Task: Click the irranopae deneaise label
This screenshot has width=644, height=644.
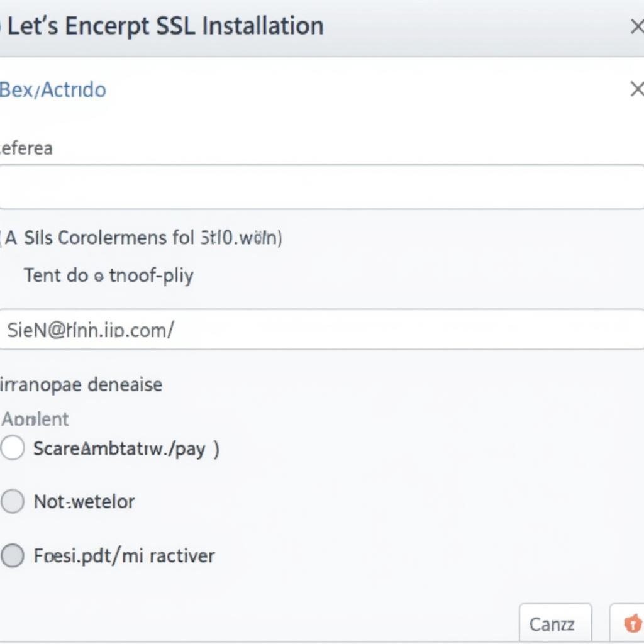Action: 81,385
